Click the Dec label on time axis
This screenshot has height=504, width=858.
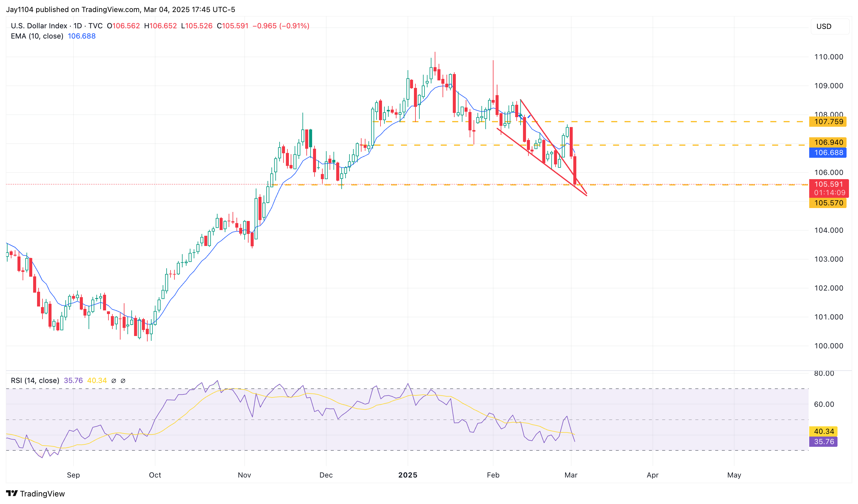click(x=326, y=475)
